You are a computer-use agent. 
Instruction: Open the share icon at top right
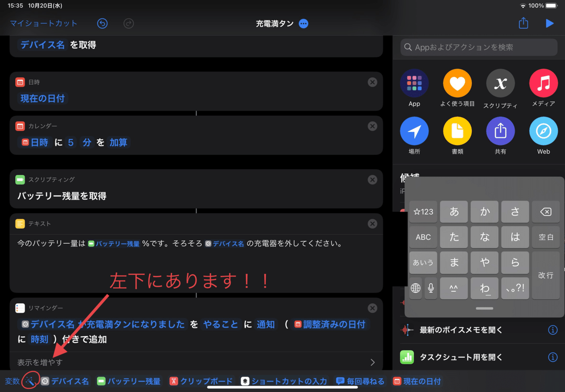[523, 23]
